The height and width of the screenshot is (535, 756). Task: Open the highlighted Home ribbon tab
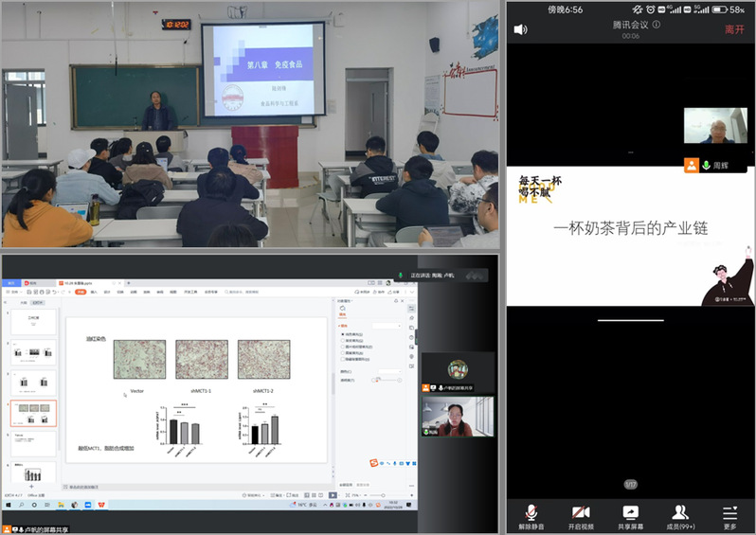click(x=81, y=292)
